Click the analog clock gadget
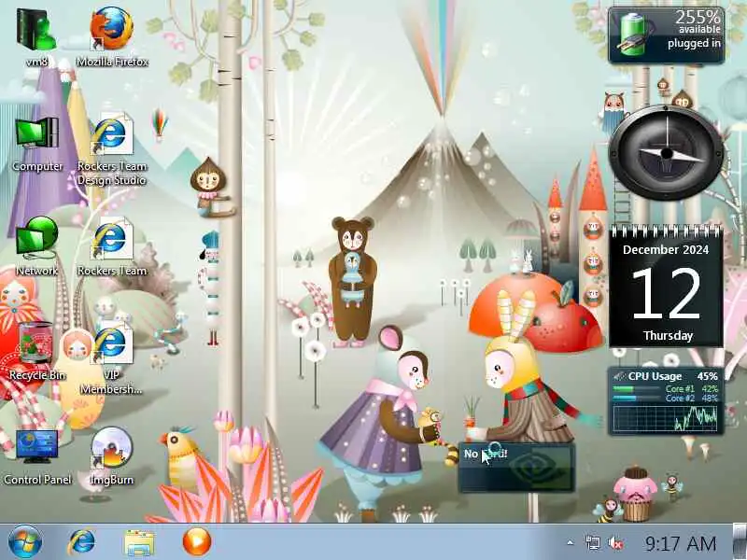Image resolution: width=747 pixels, height=560 pixels. 667,153
